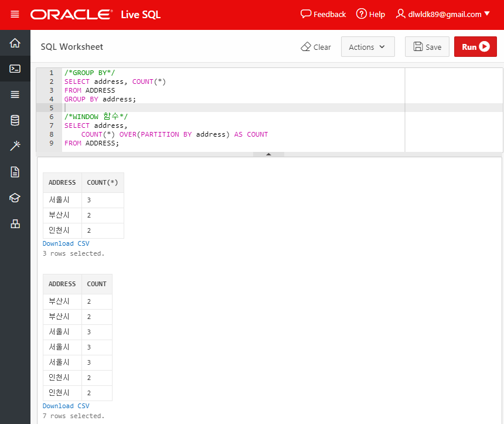
Task: Open Quick SQL wand icon
Action: pos(15,146)
